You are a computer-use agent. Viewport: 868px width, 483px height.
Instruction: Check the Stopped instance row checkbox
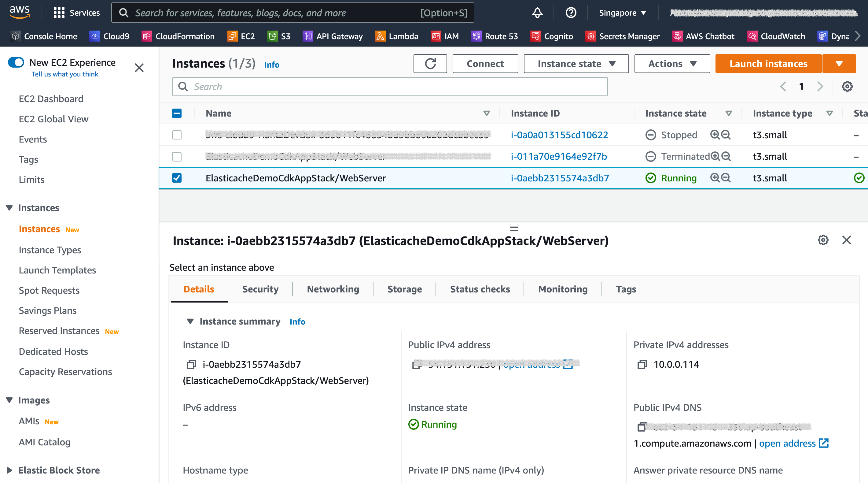pos(177,135)
